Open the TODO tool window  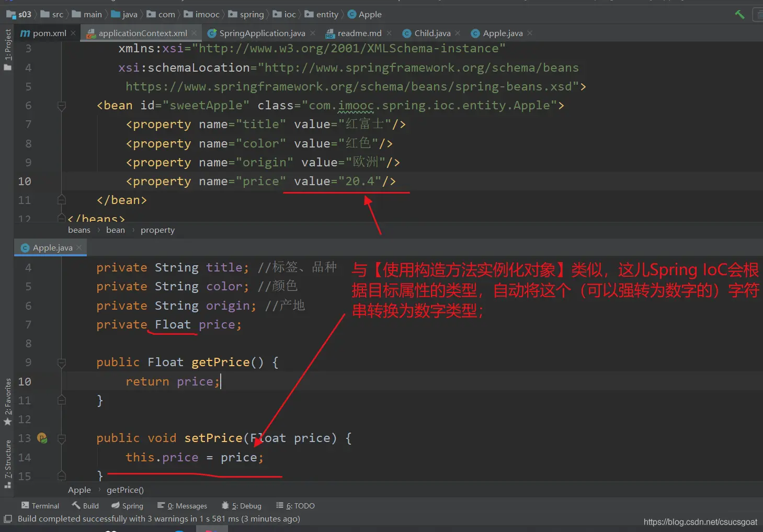click(295, 506)
